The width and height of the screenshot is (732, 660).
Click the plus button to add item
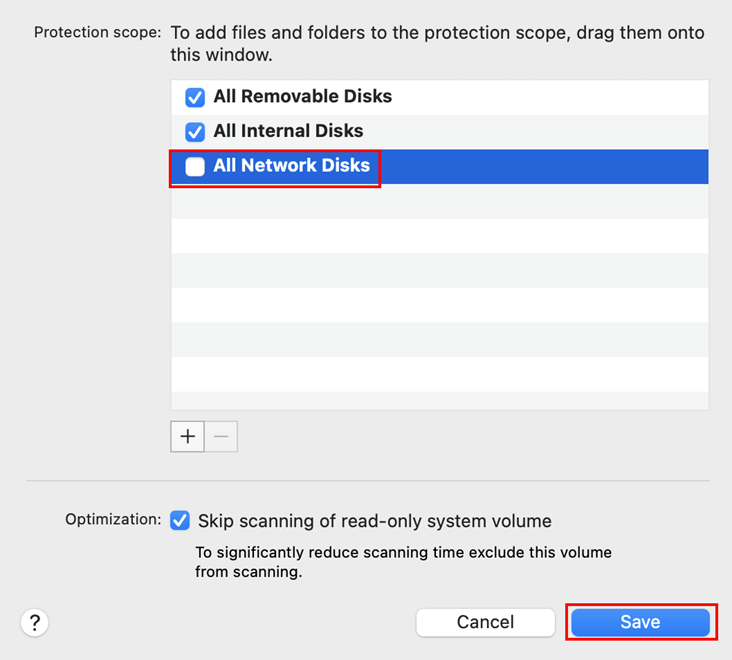187,437
